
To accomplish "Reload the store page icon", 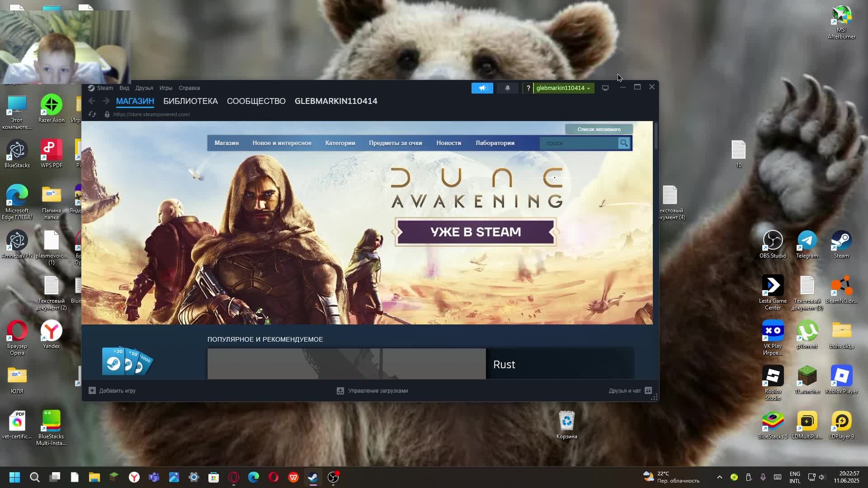I will point(92,114).
